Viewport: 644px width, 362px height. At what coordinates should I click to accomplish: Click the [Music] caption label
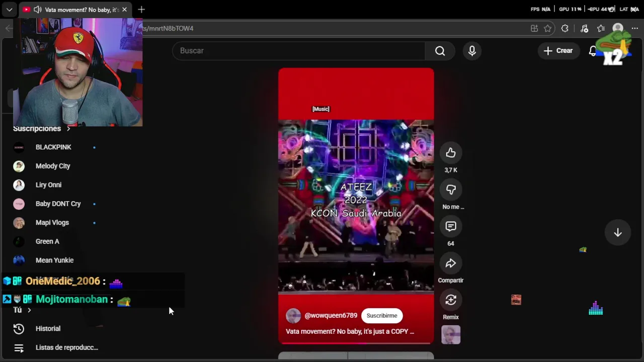321,109
